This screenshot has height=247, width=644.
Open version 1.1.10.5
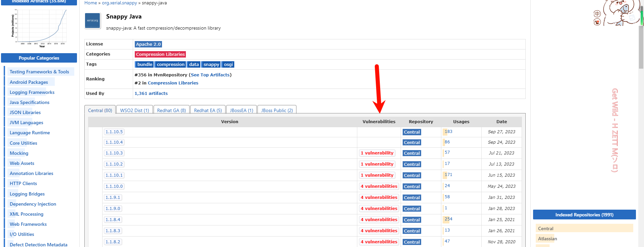point(114,132)
